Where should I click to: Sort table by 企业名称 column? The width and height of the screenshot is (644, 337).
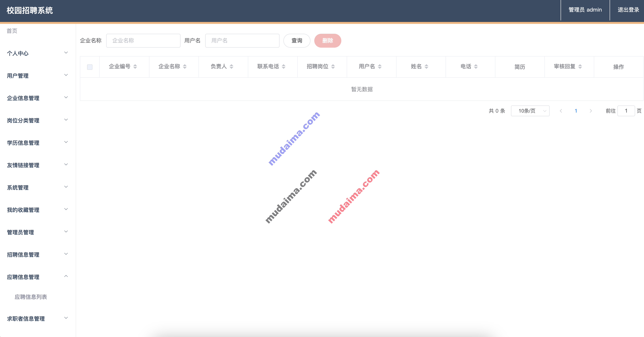click(185, 66)
